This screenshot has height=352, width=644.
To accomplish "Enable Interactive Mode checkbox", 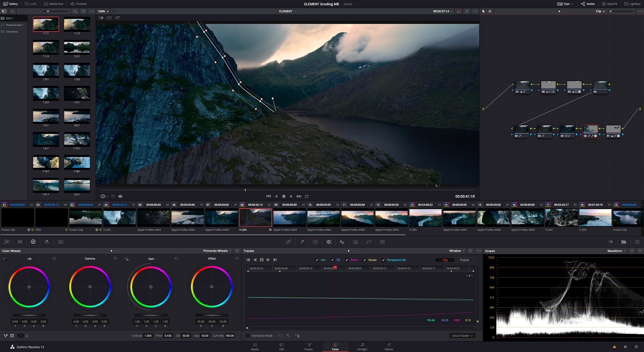I will (248, 336).
